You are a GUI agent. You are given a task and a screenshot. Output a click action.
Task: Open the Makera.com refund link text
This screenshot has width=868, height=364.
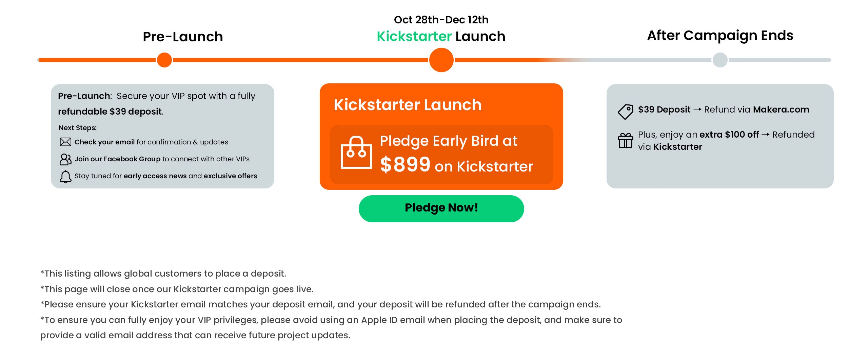tap(781, 109)
